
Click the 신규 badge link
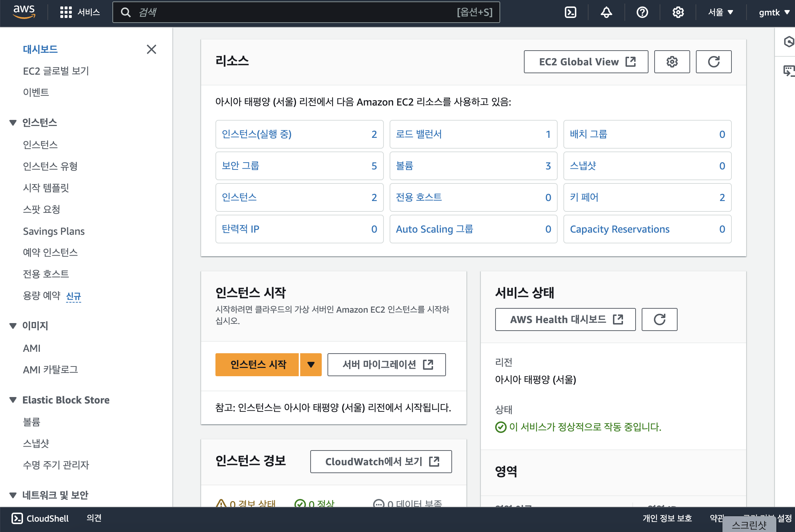[x=74, y=296]
